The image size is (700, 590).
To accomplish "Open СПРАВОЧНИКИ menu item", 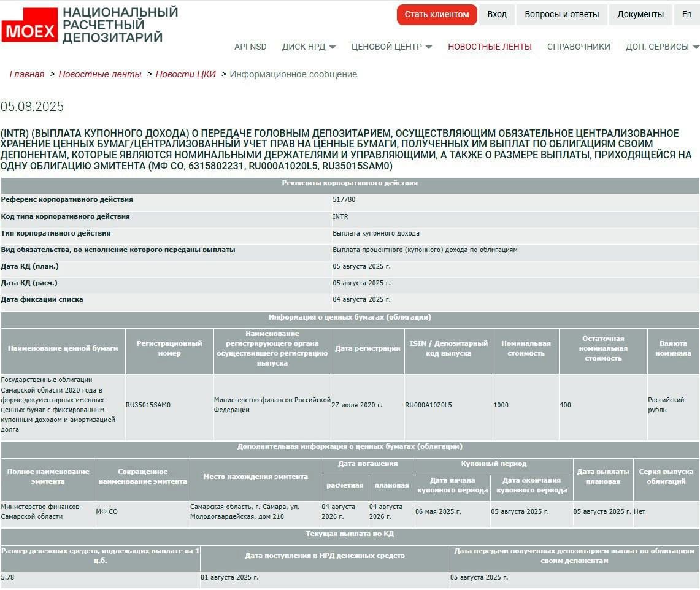I will pos(579,47).
